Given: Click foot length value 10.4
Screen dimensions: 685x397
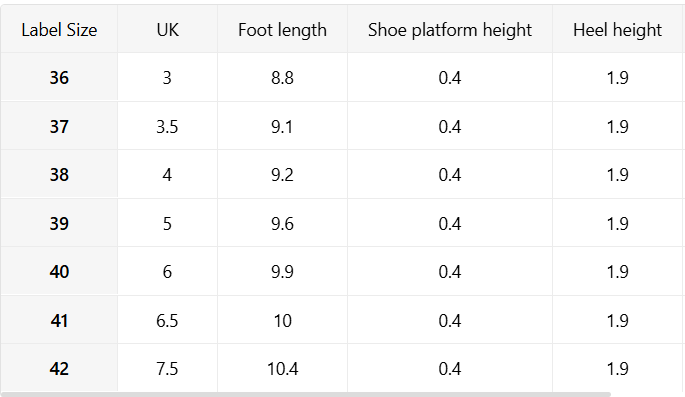Looking at the screenshot, I should point(282,368).
